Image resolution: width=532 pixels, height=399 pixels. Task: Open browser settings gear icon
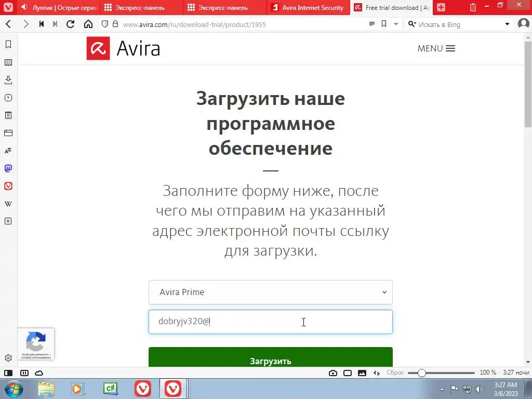click(8, 358)
